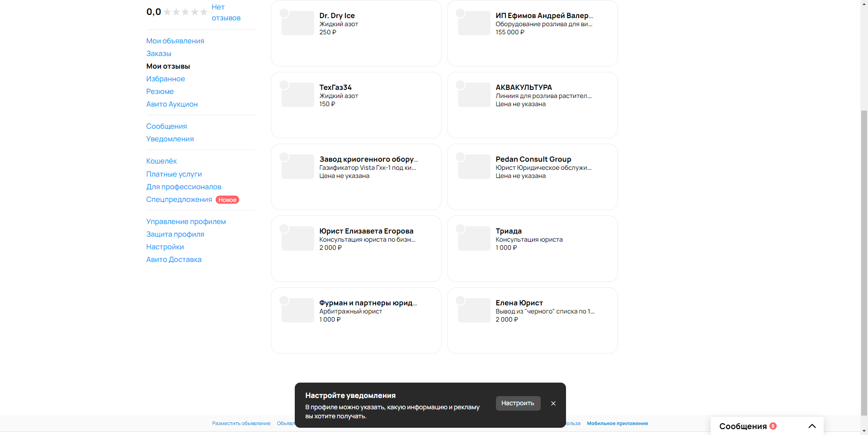Open Завод криогенного обору... thumbnail
Viewport: 868px width, 435px height.
tap(297, 167)
